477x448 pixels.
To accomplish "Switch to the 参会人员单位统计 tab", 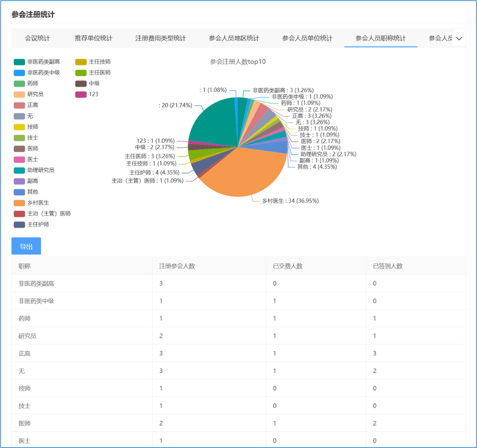I will point(307,39).
